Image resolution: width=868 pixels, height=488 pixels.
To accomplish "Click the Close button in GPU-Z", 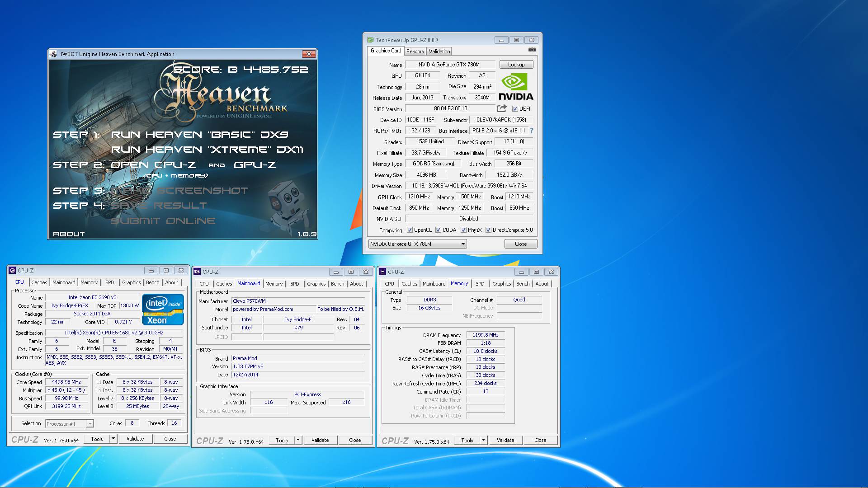I will pos(521,244).
